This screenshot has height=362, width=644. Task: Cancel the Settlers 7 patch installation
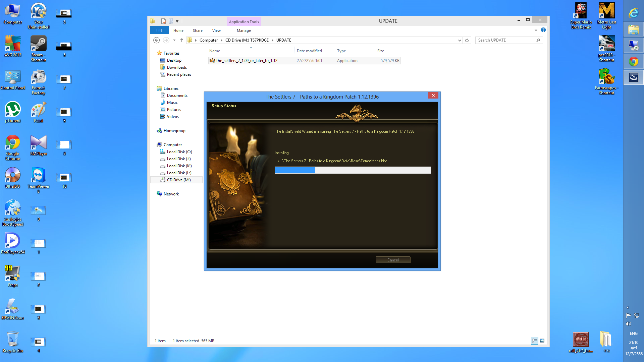pyautogui.click(x=393, y=260)
